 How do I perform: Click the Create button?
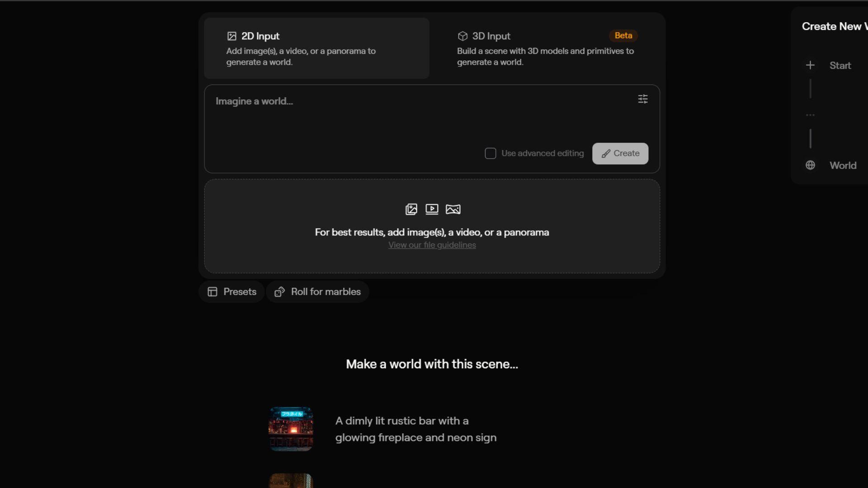(x=620, y=154)
